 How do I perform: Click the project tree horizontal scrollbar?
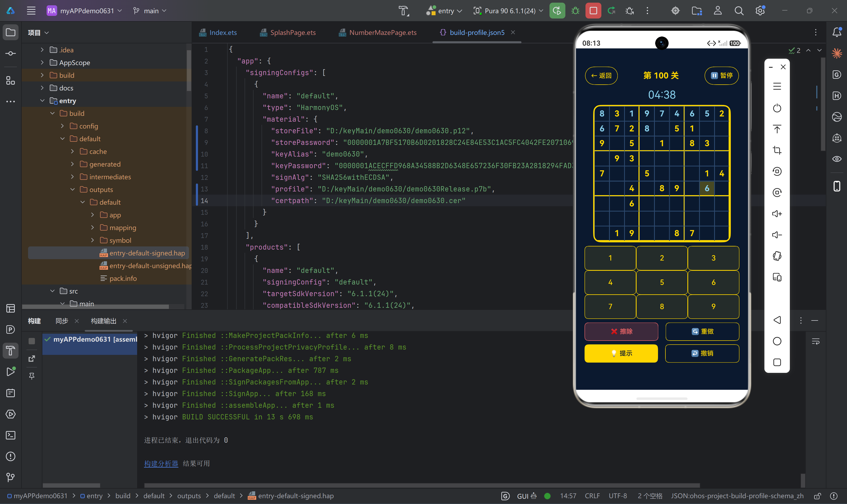click(96, 306)
